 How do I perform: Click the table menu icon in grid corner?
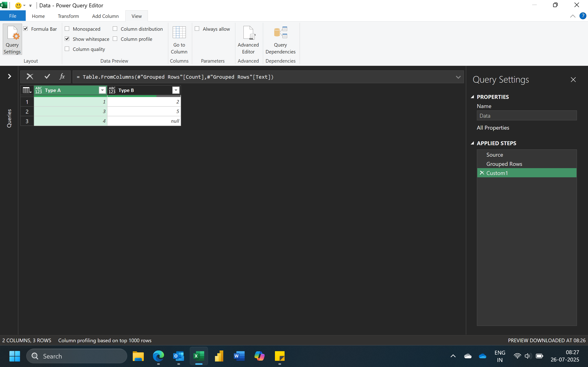click(27, 90)
